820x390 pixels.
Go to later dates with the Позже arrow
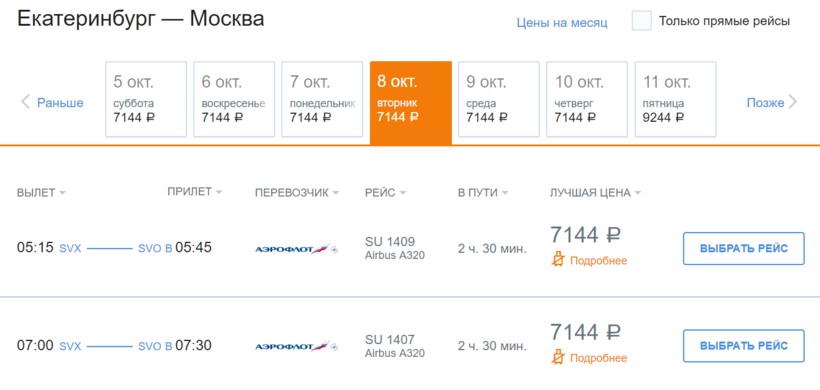pyautogui.click(x=772, y=102)
